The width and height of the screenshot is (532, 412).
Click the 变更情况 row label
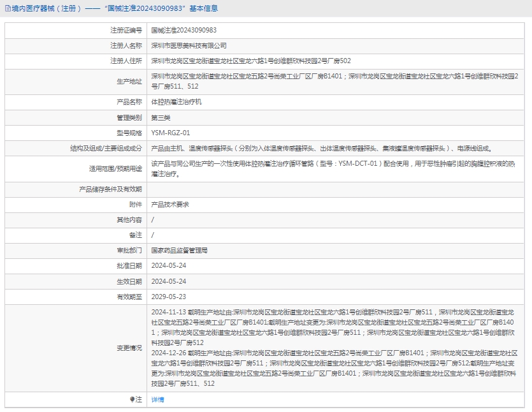pyautogui.click(x=129, y=348)
